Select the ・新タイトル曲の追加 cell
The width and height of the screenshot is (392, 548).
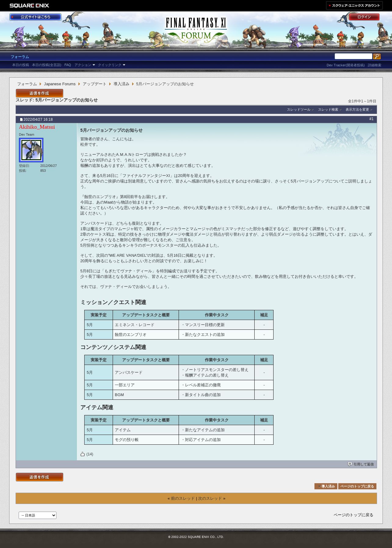216,395
